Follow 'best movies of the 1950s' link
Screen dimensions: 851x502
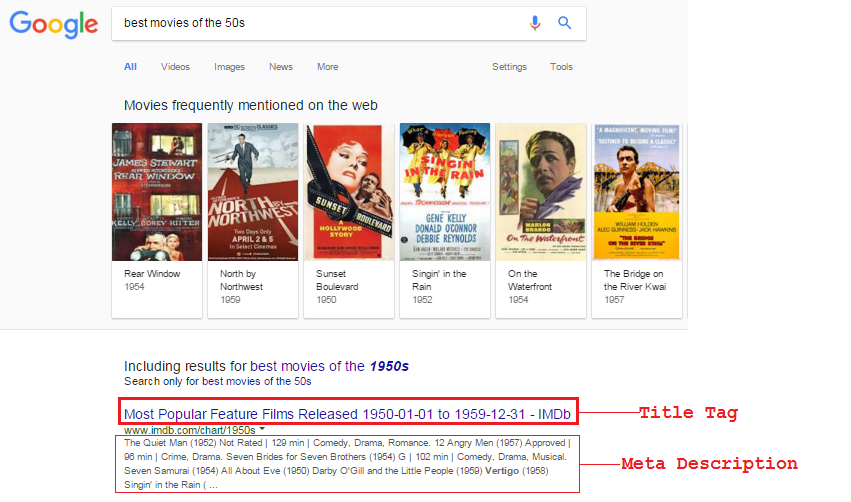click(x=329, y=366)
